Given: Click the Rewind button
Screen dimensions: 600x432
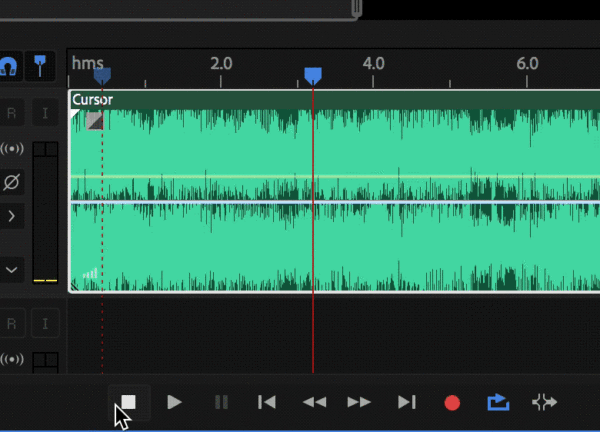Looking at the screenshot, I should pos(315,402).
